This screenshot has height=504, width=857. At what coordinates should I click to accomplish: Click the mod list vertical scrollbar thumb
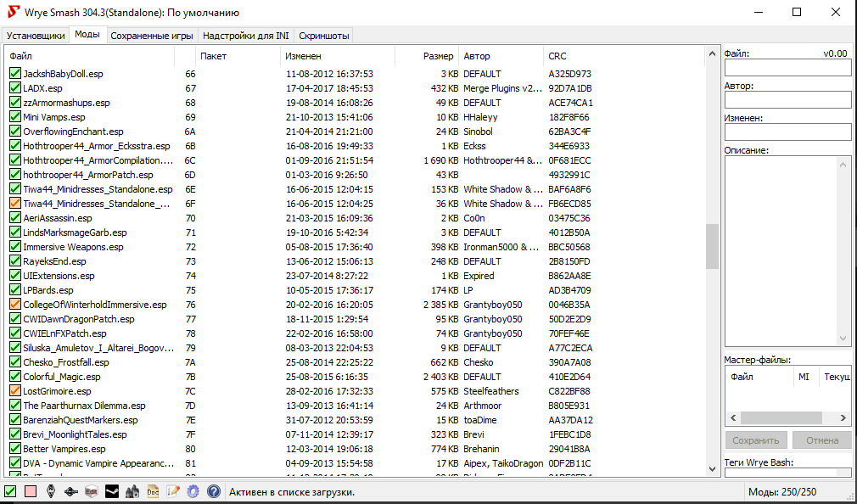(x=711, y=246)
